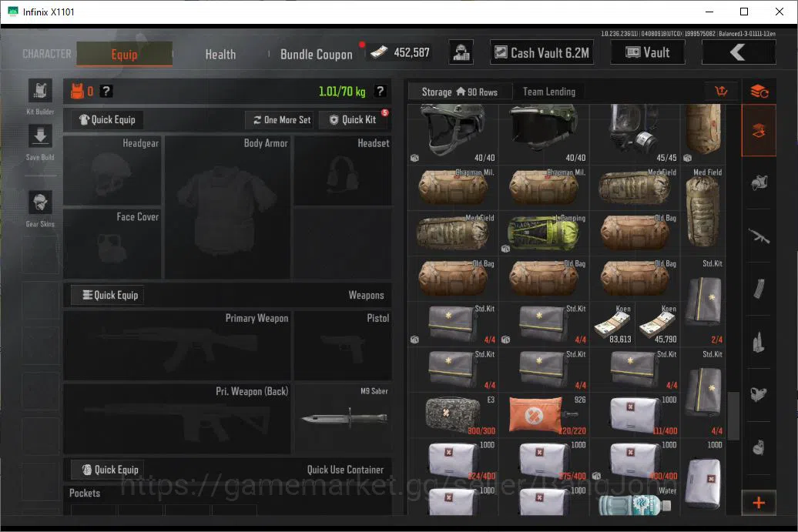
Task: Switch to the Health tab
Action: pos(220,54)
